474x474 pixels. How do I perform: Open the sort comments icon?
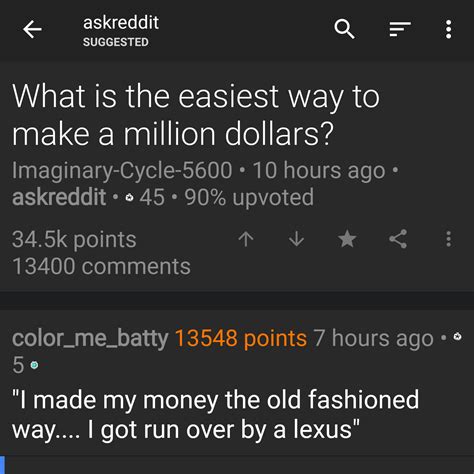point(400,29)
